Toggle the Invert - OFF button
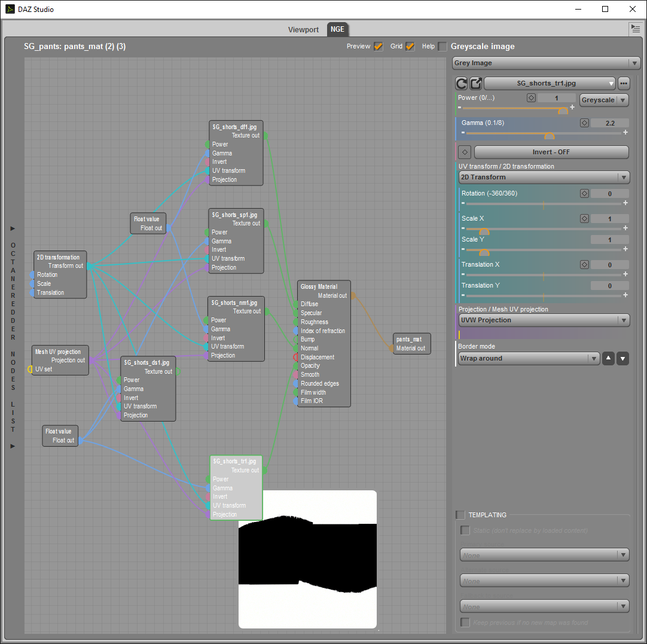This screenshot has width=647, height=644. (551, 152)
